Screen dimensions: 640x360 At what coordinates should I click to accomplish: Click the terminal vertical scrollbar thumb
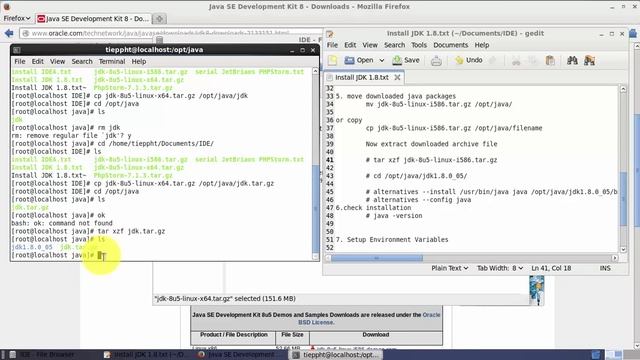click(316, 209)
